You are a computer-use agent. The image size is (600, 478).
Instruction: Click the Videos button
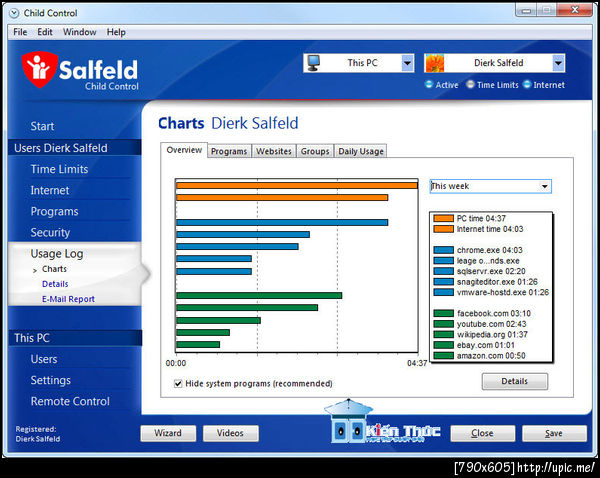[x=230, y=433]
